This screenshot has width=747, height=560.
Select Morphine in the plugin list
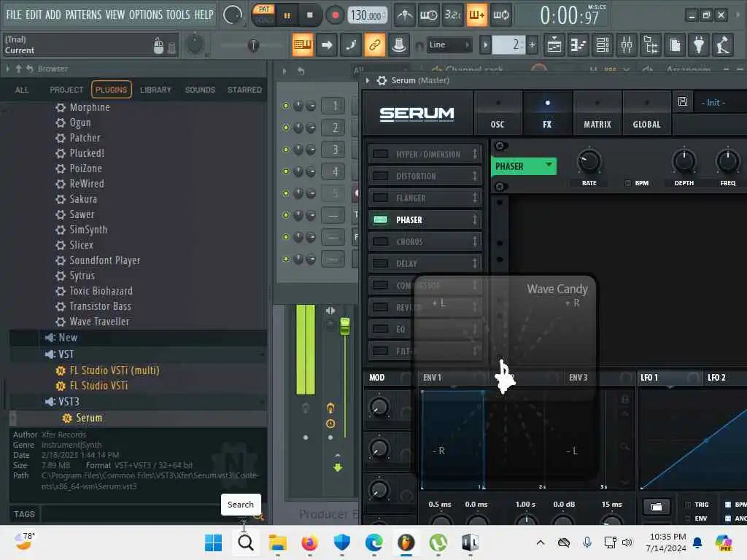(x=90, y=107)
